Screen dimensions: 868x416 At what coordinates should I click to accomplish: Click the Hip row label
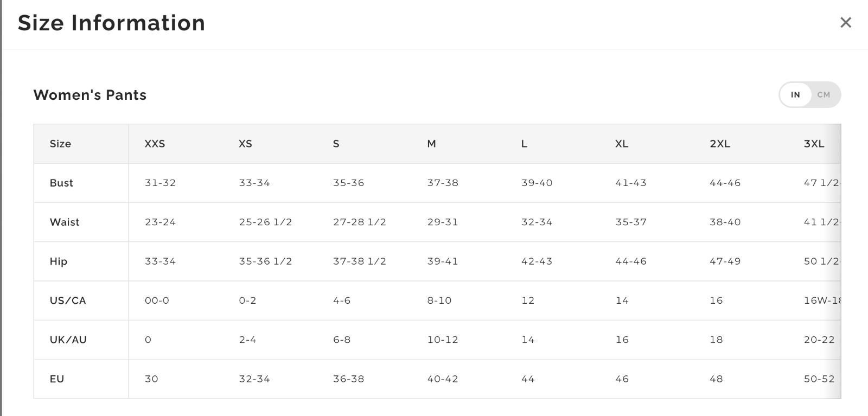(59, 261)
